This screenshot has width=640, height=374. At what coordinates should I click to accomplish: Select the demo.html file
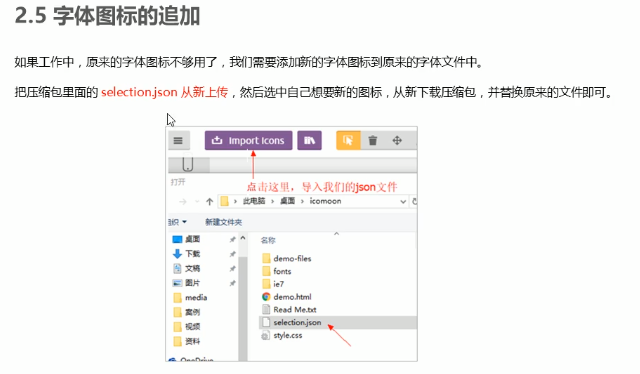(292, 297)
